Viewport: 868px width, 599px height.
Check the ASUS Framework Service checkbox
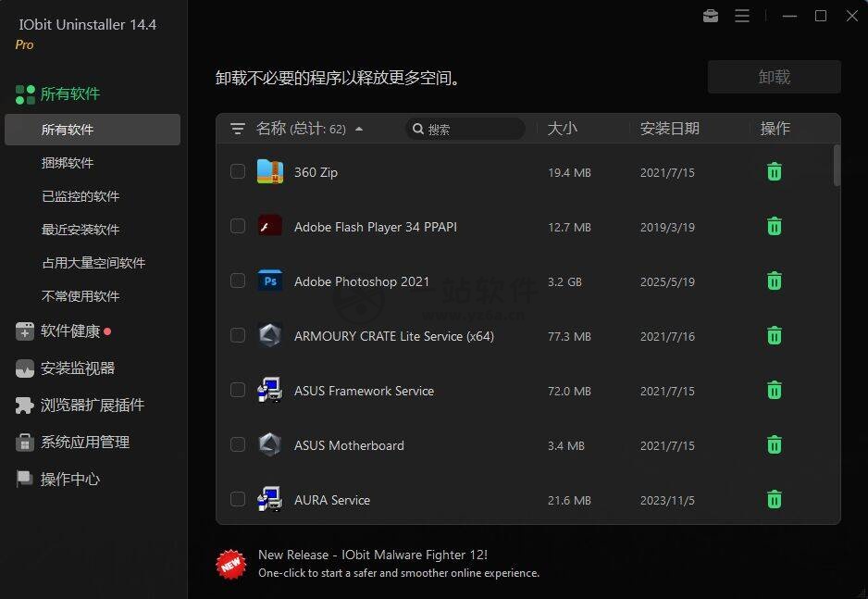[238, 390]
